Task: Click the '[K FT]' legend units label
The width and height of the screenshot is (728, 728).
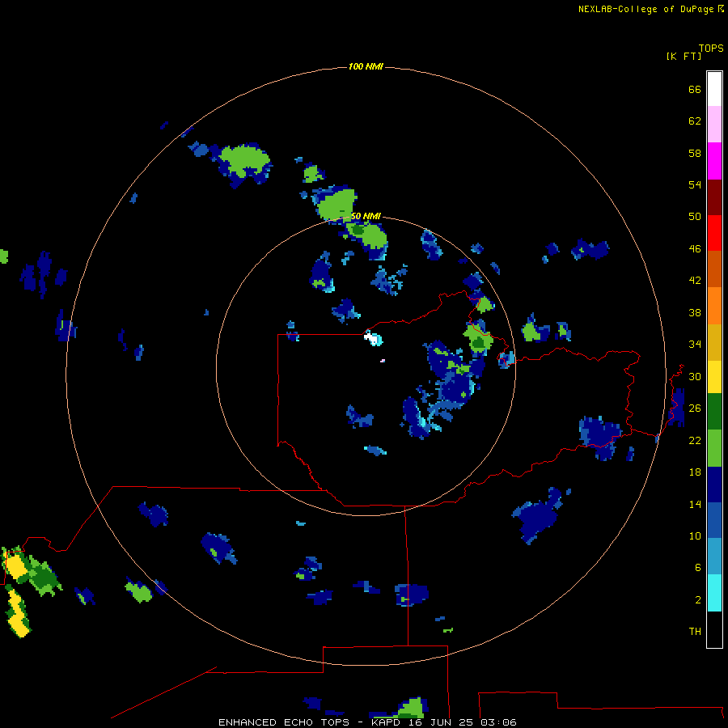Action: click(x=684, y=56)
